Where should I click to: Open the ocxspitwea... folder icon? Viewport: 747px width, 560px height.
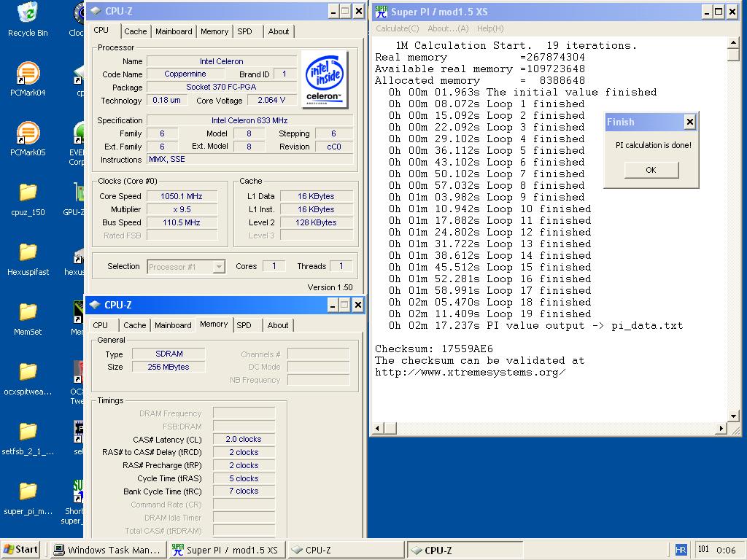click(28, 372)
